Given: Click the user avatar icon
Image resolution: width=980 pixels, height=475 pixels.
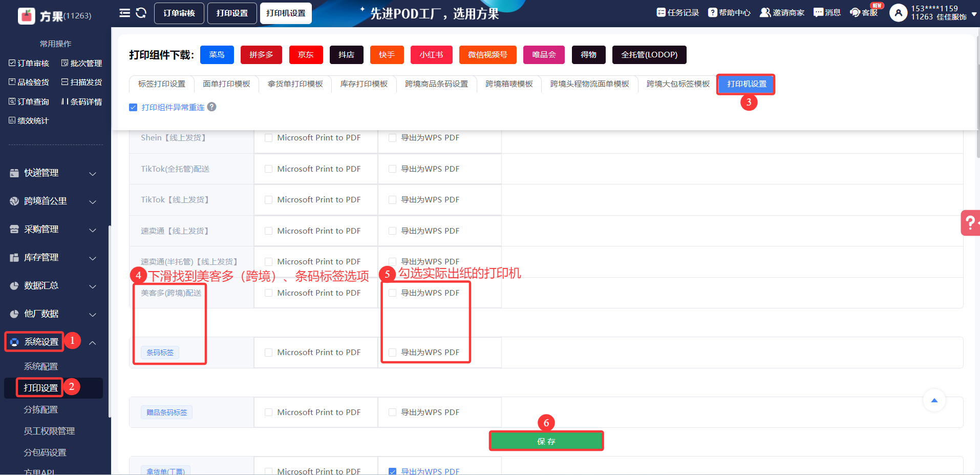Looking at the screenshot, I should tap(898, 13).
